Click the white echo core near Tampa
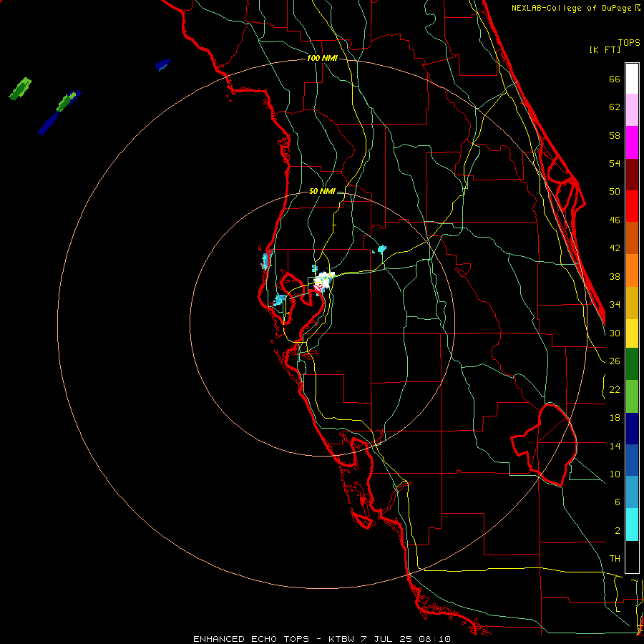The image size is (644, 644). (324, 280)
